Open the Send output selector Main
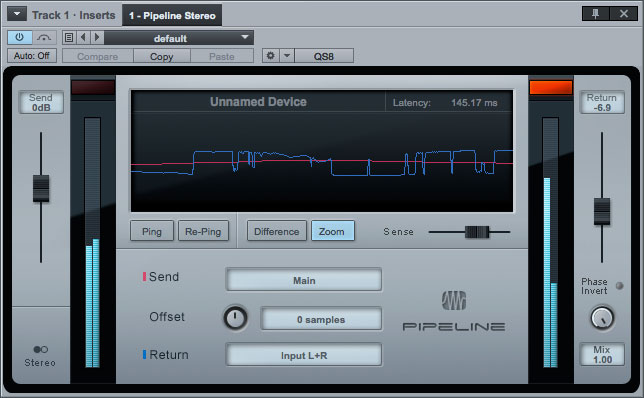Screen dimensions: 644x398 [304, 280]
